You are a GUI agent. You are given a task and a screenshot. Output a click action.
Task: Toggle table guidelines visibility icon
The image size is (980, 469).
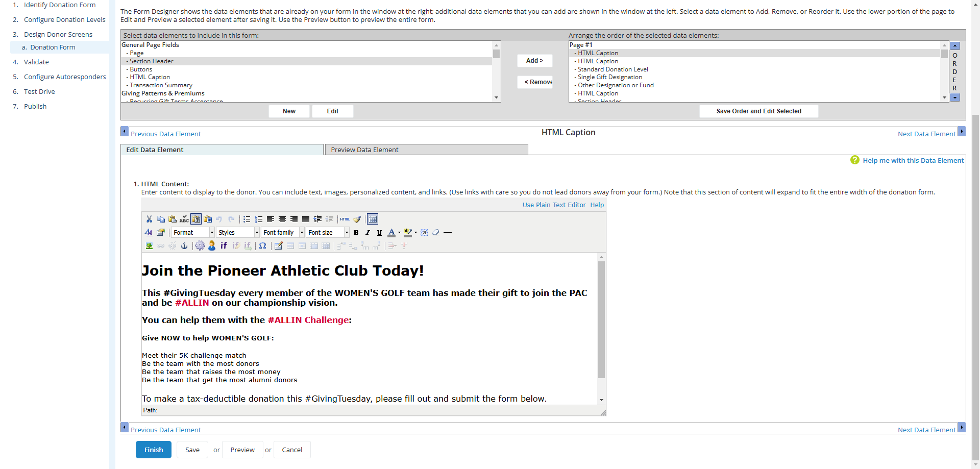[x=373, y=219]
